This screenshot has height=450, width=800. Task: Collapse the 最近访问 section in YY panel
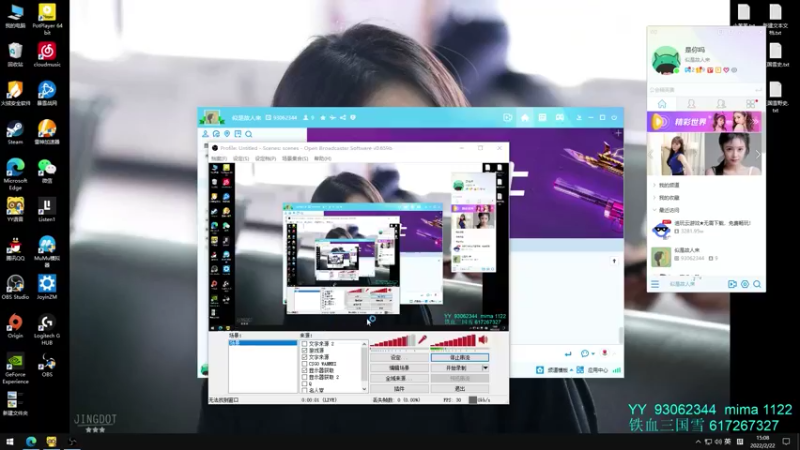(655, 210)
